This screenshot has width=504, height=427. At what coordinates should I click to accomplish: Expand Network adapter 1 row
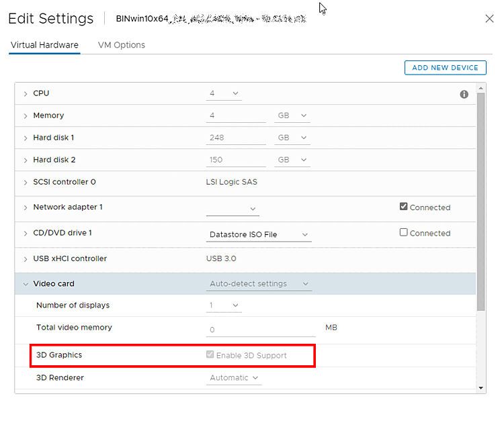click(x=26, y=208)
